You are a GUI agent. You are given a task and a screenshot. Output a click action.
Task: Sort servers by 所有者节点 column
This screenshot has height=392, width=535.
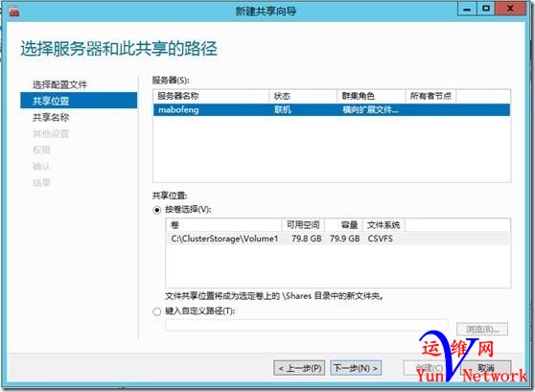pyautogui.click(x=430, y=96)
